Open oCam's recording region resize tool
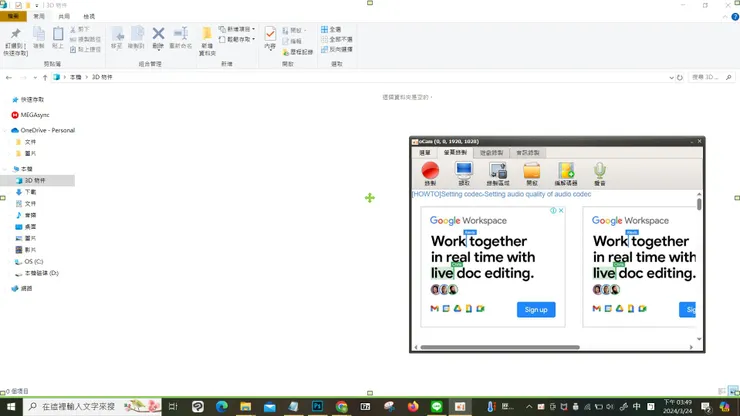The height and width of the screenshot is (416, 740). 498,173
